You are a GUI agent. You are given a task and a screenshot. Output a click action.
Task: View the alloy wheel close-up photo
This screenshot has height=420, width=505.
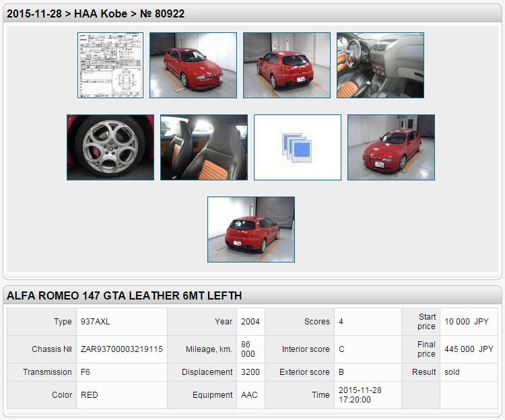[x=110, y=147]
